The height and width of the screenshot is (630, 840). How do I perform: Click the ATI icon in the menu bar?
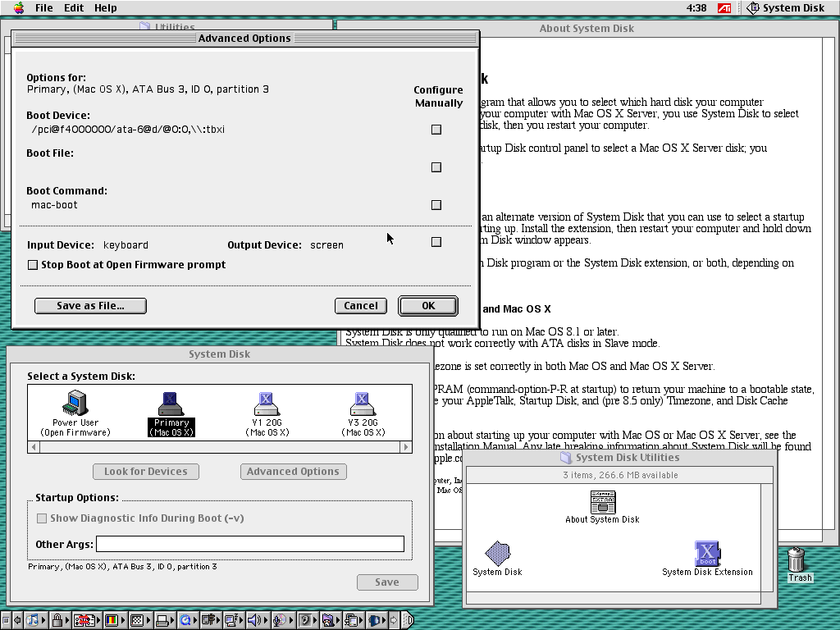pyautogui.click(x=724, y=8)
